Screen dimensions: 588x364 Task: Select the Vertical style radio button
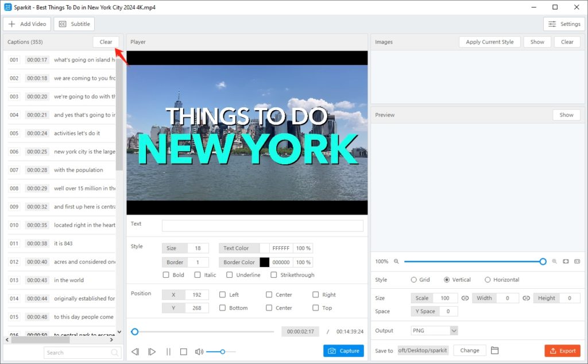coord(447,280)
